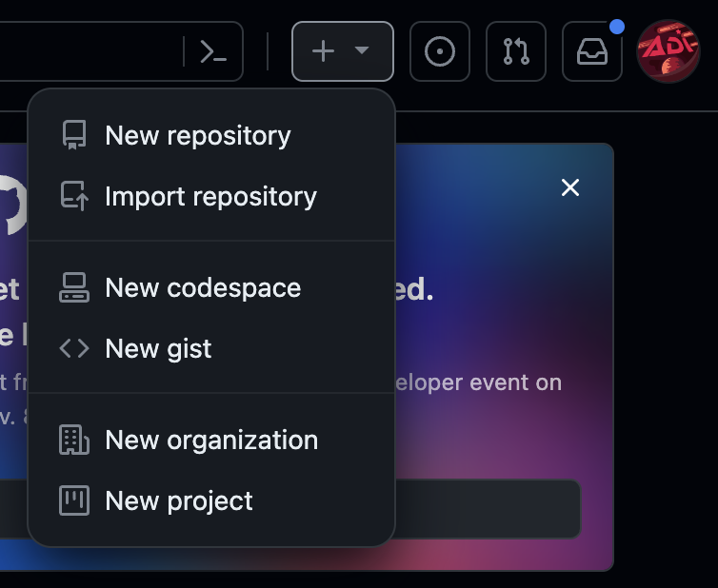
Task: Collapse the plus Create new dropdown
Action: pyautogui.click(x=343, y=51)
